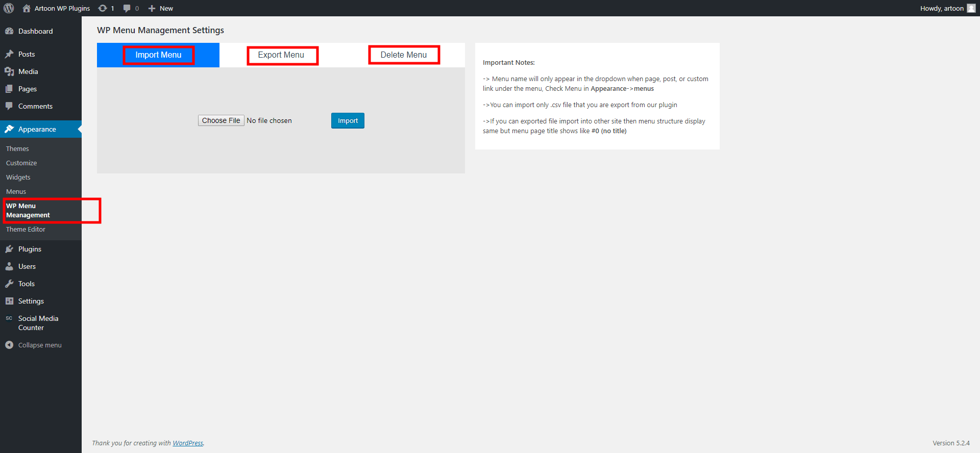Image resolution: width=980 pixels, height=453 pixels.
Task: Open the Comments menu label
Action: pos(35,106)
